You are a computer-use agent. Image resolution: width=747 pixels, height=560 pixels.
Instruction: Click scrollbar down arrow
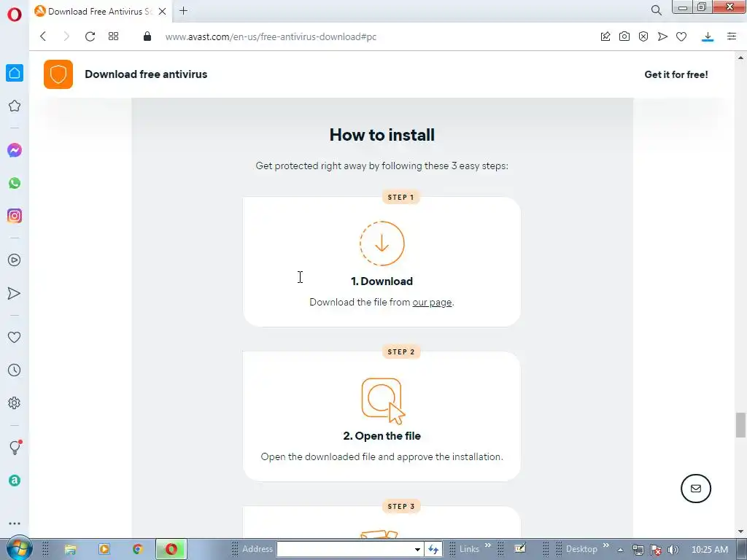coord(740,532)
